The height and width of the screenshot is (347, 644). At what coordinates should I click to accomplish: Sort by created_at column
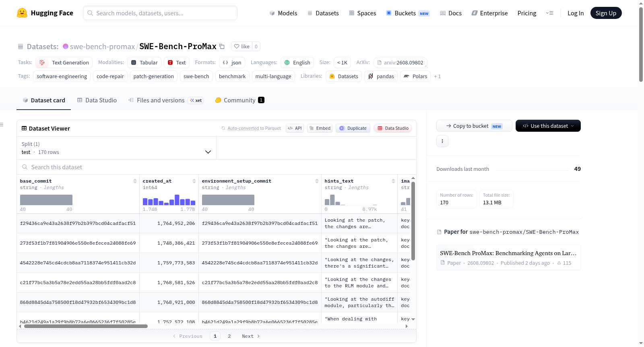pos(194,181)
